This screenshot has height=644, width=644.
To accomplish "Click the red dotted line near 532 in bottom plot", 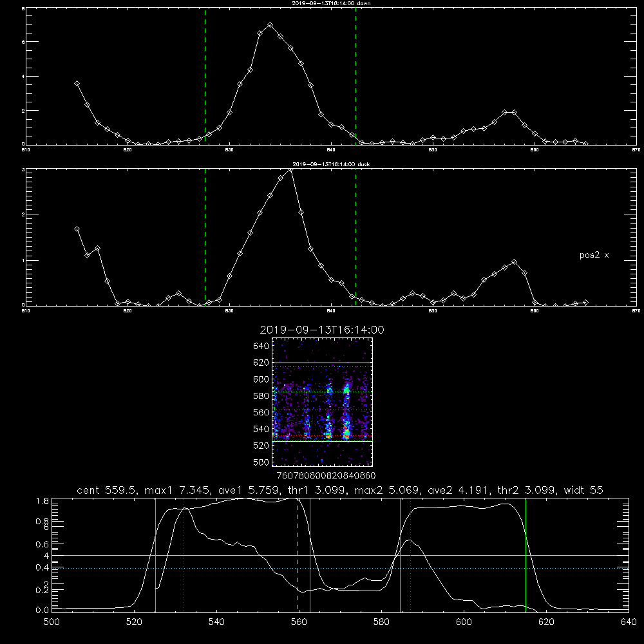I will pyautogui.click(x=184, y=554).
